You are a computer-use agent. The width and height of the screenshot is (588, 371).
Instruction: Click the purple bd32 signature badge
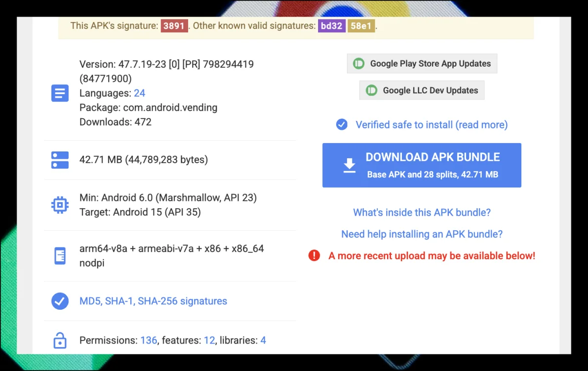(332, 26)
